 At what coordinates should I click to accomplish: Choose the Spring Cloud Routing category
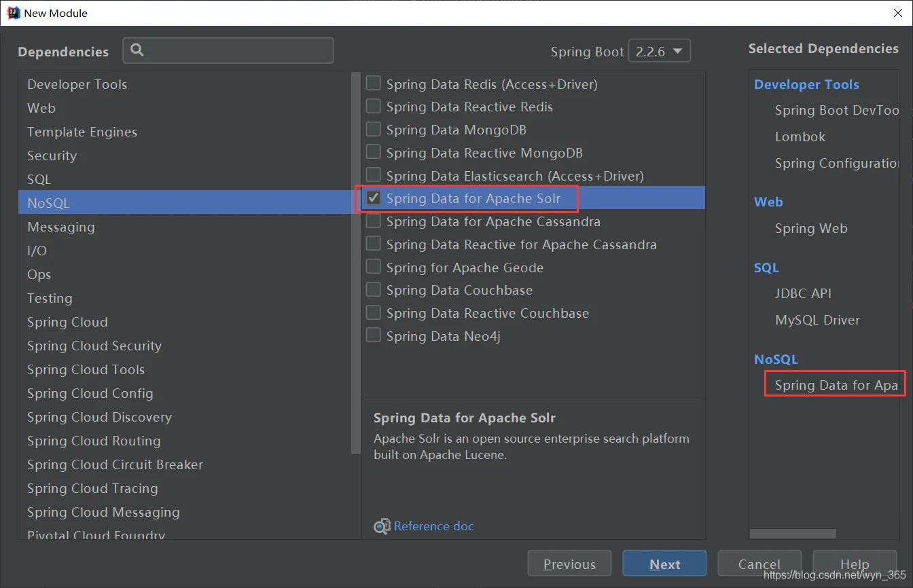tap(185, 441)
